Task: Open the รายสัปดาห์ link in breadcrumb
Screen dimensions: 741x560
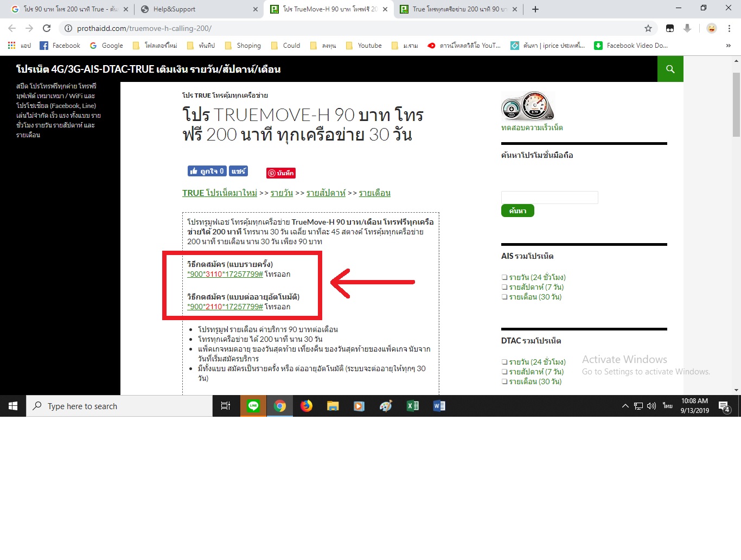Action: coord(326,193)
